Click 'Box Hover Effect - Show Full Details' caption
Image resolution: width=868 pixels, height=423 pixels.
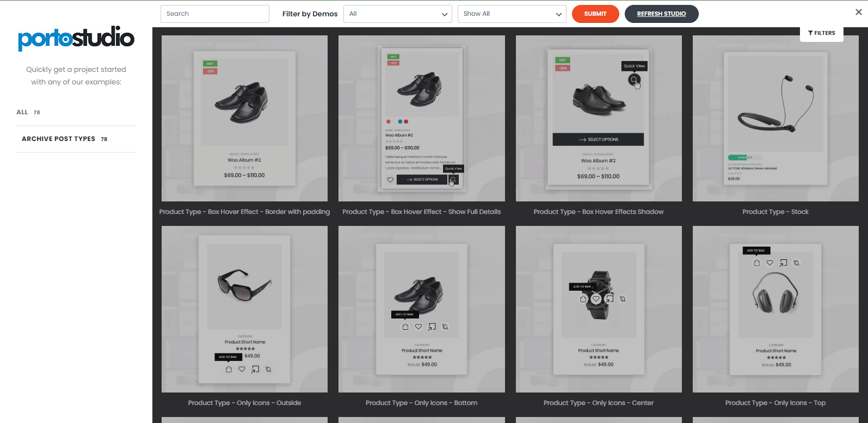point(422,212)
